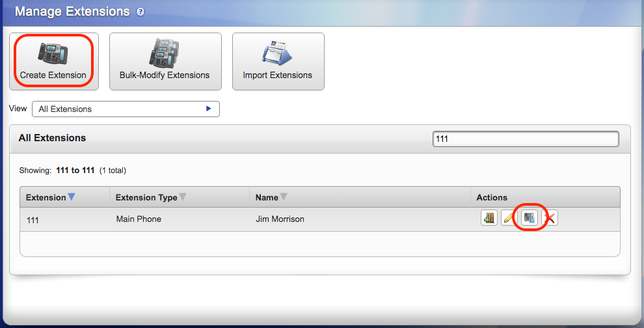
Task: Expand the All Extensions view dropdown
Action: (x=126, y=109)
